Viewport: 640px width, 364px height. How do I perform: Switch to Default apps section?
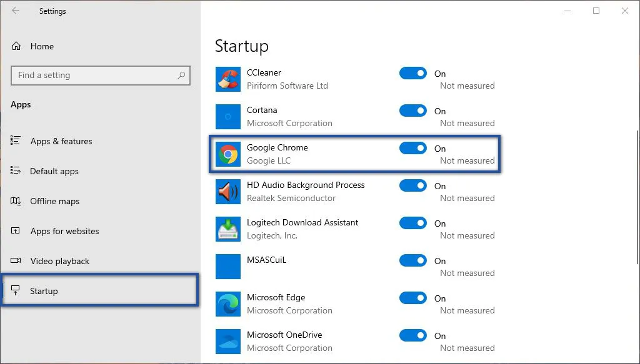(x=54, y=171)
